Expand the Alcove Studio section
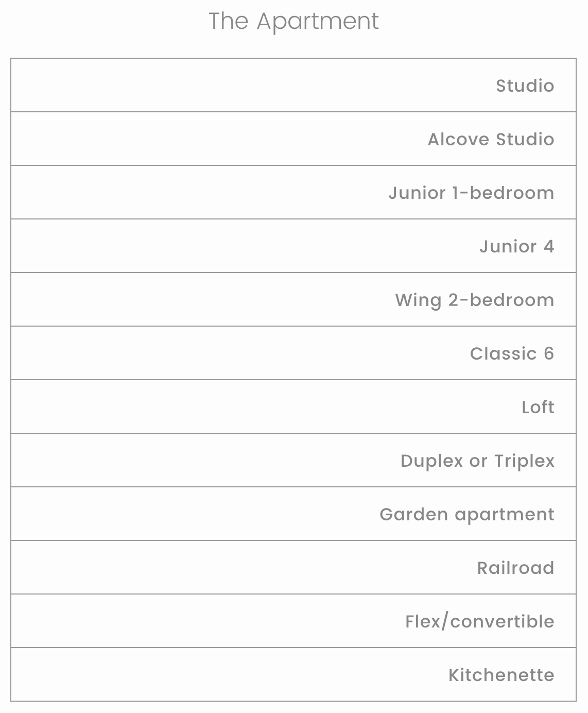The height and width of the screenshot is (713, 588). 293,139
